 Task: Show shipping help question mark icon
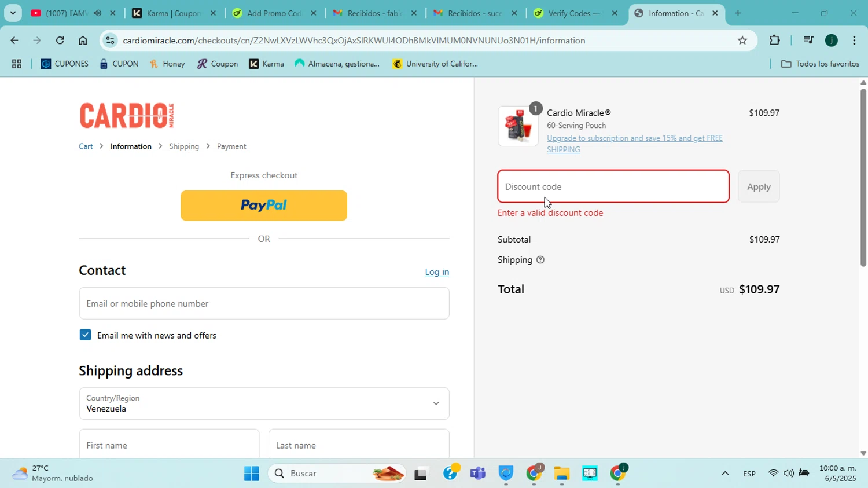540,260
